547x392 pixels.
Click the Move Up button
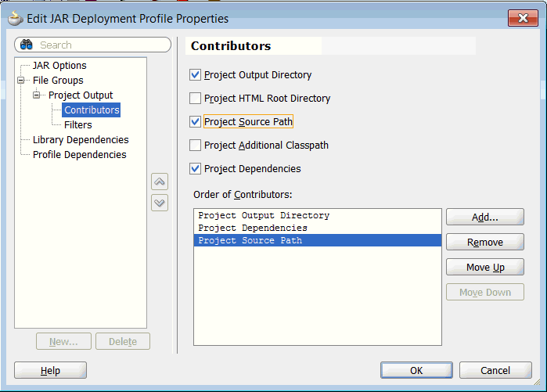click(x=485, y=267)
